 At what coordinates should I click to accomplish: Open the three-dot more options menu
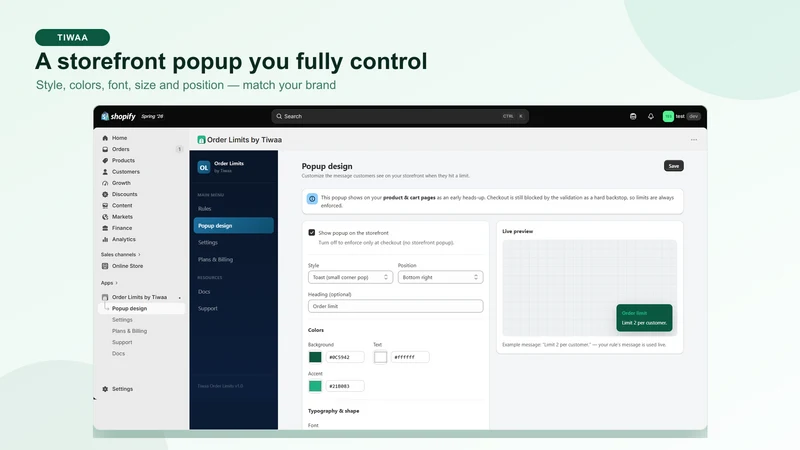point(694,140)
